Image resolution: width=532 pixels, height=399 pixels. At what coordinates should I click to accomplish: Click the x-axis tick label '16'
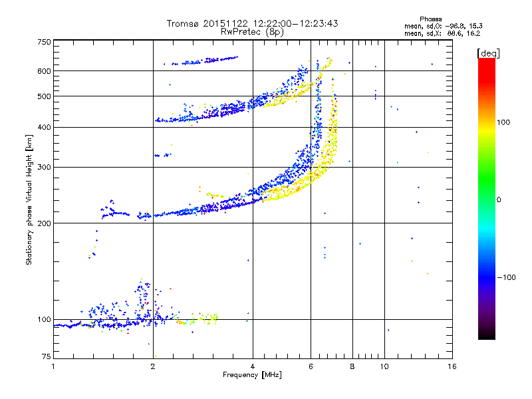click(452, 366)
